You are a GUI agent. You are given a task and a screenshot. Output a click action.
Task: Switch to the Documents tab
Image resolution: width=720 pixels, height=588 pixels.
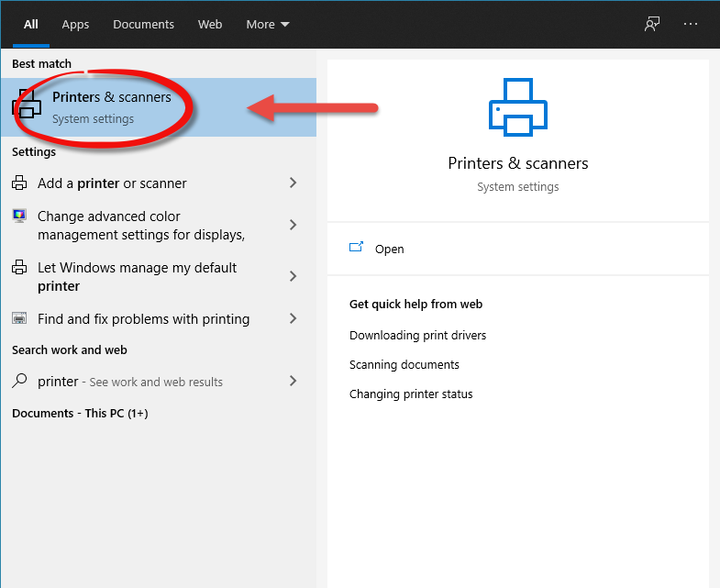coord(143,25)
